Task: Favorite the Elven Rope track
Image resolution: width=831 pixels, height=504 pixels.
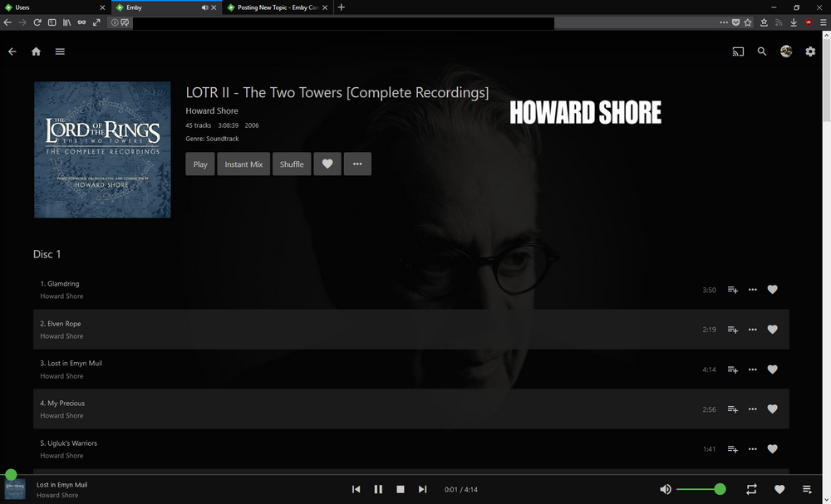Action: click(772, 330)
